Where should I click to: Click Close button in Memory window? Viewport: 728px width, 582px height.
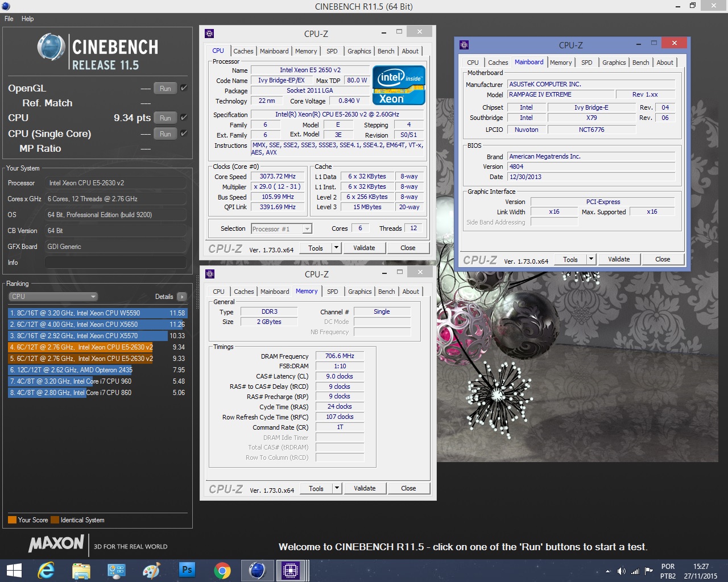coord(408,488)
